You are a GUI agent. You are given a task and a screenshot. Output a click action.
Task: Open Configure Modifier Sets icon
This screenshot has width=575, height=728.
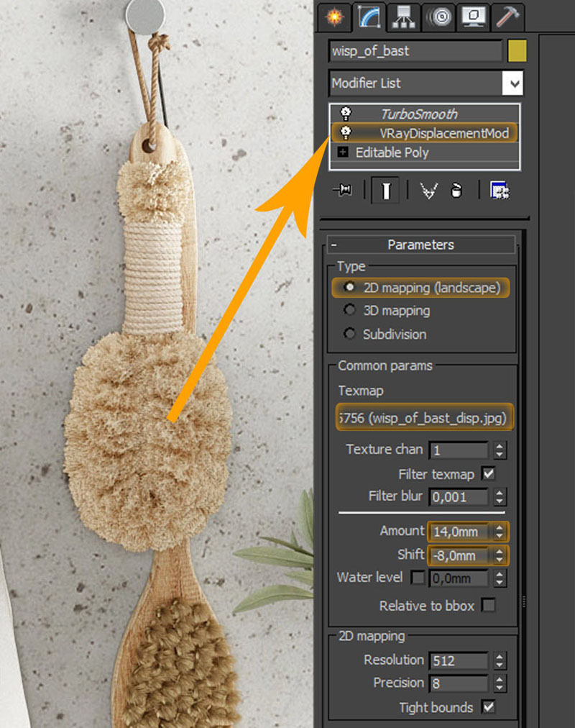coord(500,191)
